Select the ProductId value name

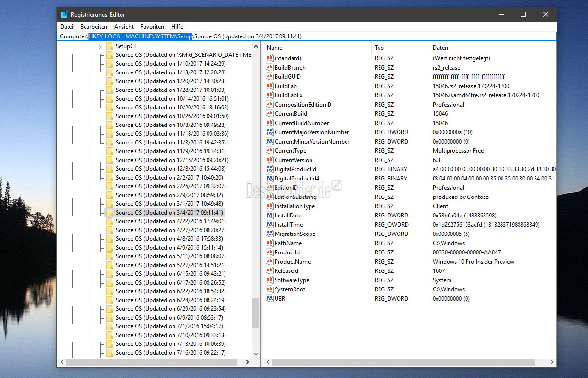coord(287,252)
